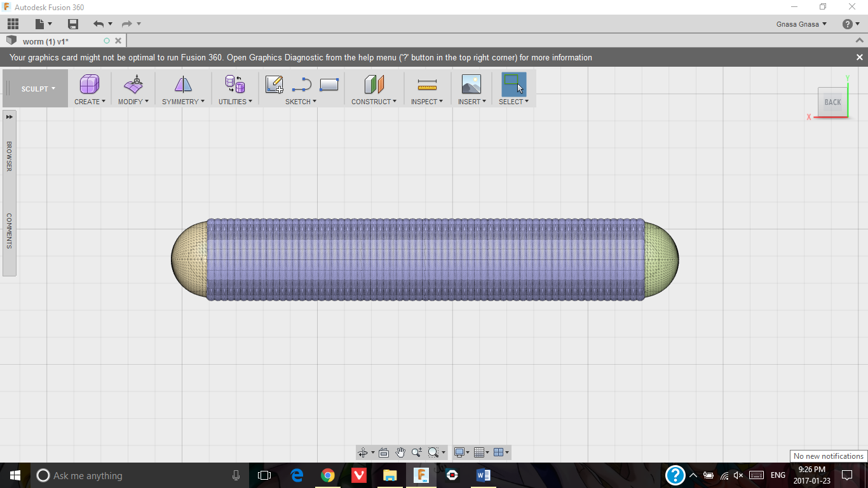Expand the MODIFY menu
Viewport: 868px width, 488px height.
point(133,102)
